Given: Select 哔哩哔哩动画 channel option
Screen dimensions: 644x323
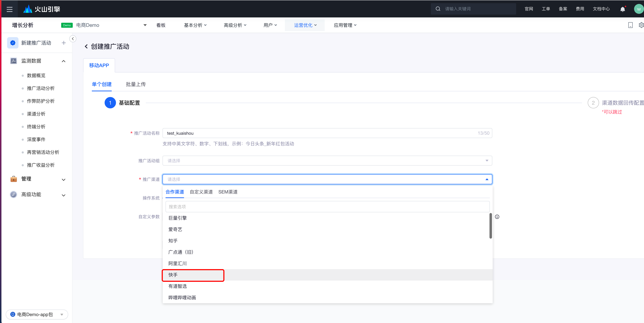Looking at the screenshot, I should tap(327, 297).
